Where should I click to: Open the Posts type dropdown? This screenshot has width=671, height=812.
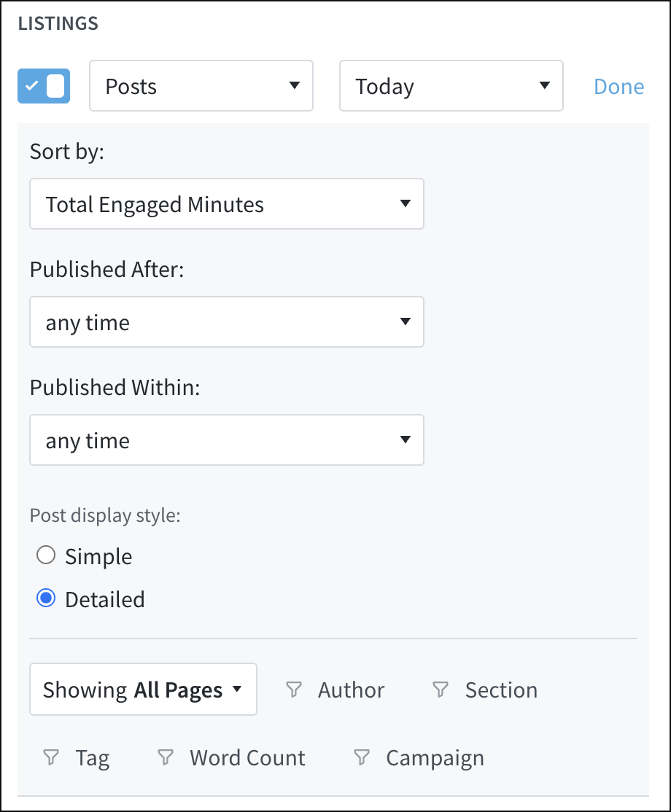click(201, 85)
